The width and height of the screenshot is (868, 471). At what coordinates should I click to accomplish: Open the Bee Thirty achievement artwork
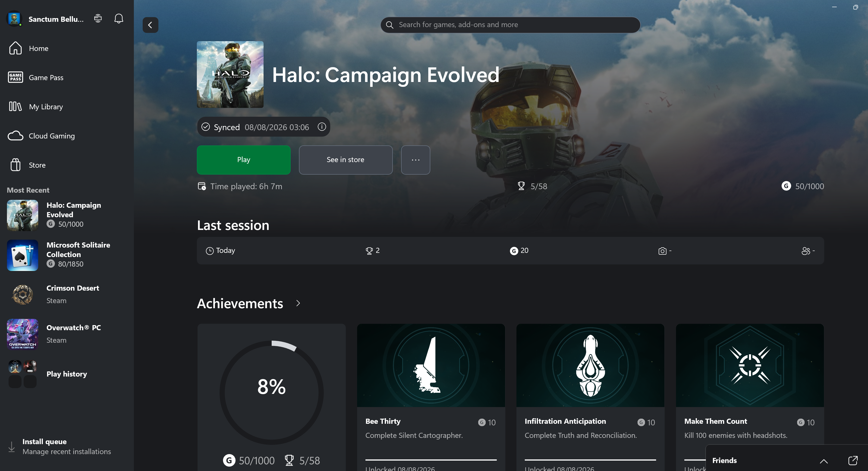[431, 365]
